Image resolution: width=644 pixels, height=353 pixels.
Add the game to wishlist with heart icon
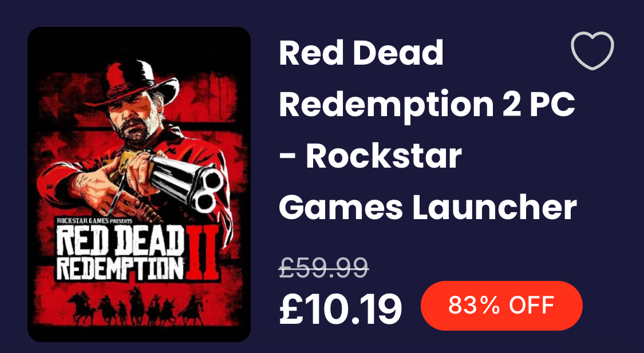tap(592, 50)
